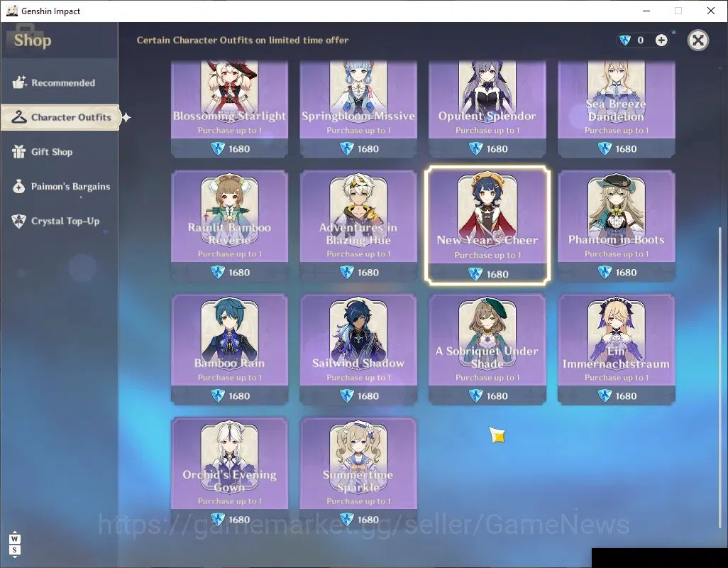Viewport: 728px width, 568px height.
Task: Click the 1680 price under Opulent Splendor
Action: pos(497,149)
